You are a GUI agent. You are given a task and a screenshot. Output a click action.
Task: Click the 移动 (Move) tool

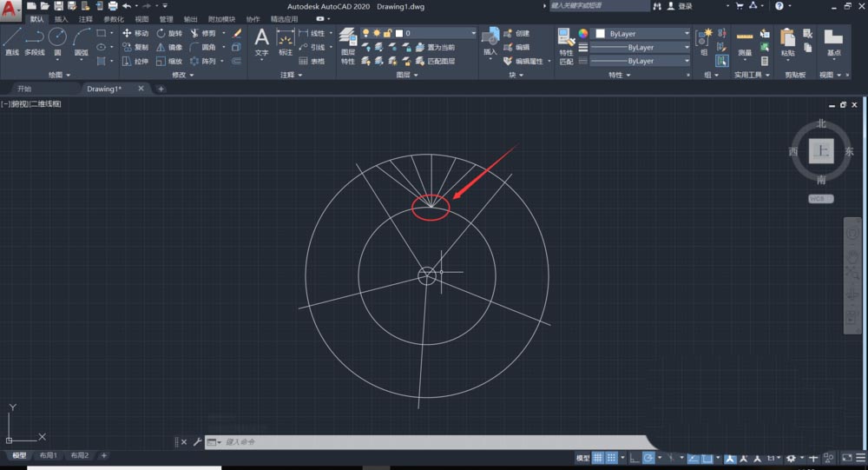click(x=135, y=33)
